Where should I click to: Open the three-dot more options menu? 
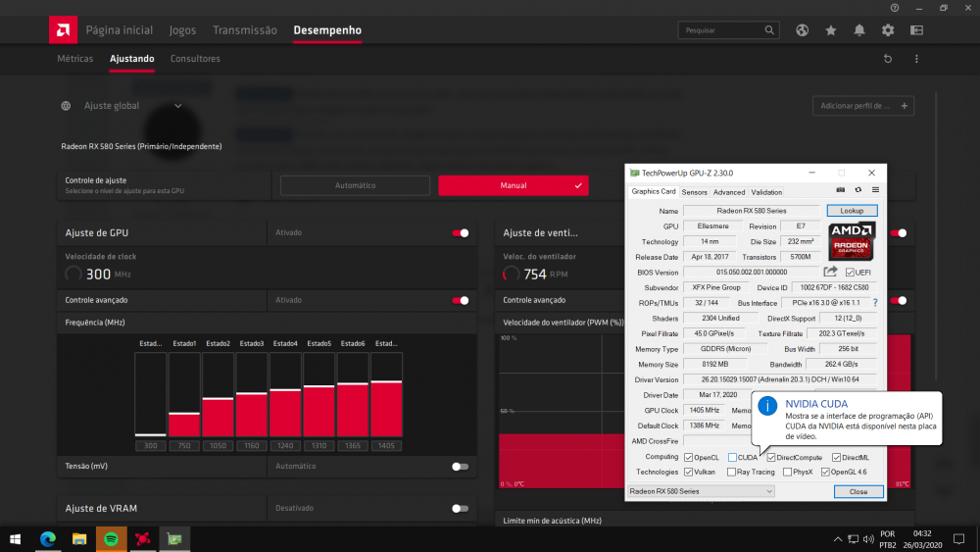click(x=916, y=59)
